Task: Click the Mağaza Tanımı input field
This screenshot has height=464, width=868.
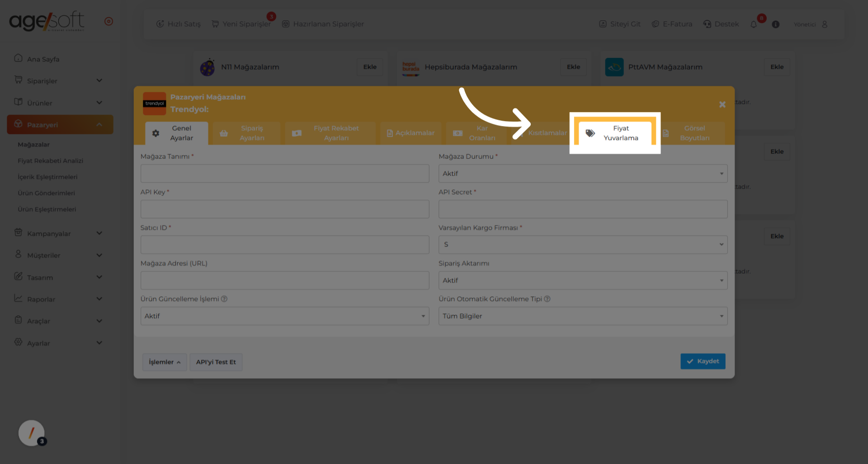Action: coord(285,173)
